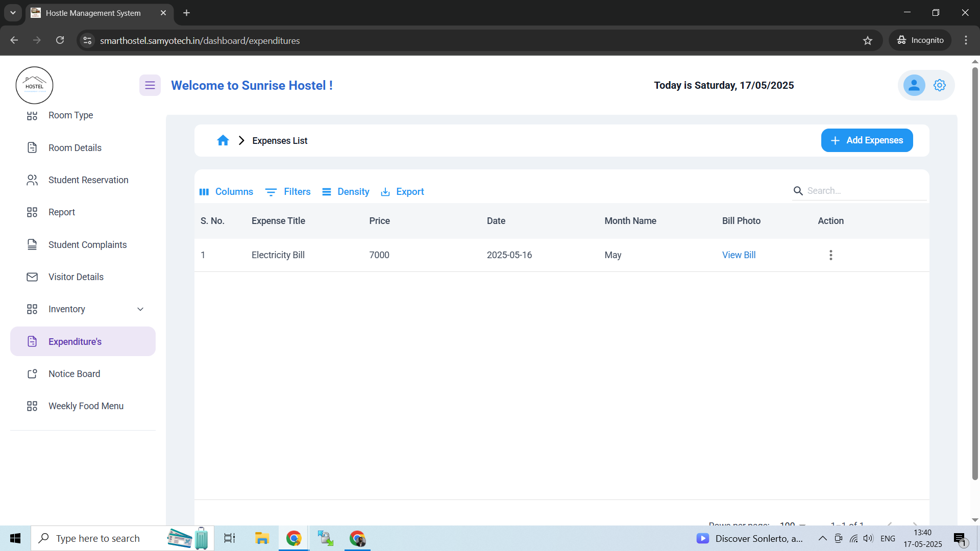980x551 pixels.
Task: Open the Electricity Bill row action menu
Action: click(x=830, y=255)
